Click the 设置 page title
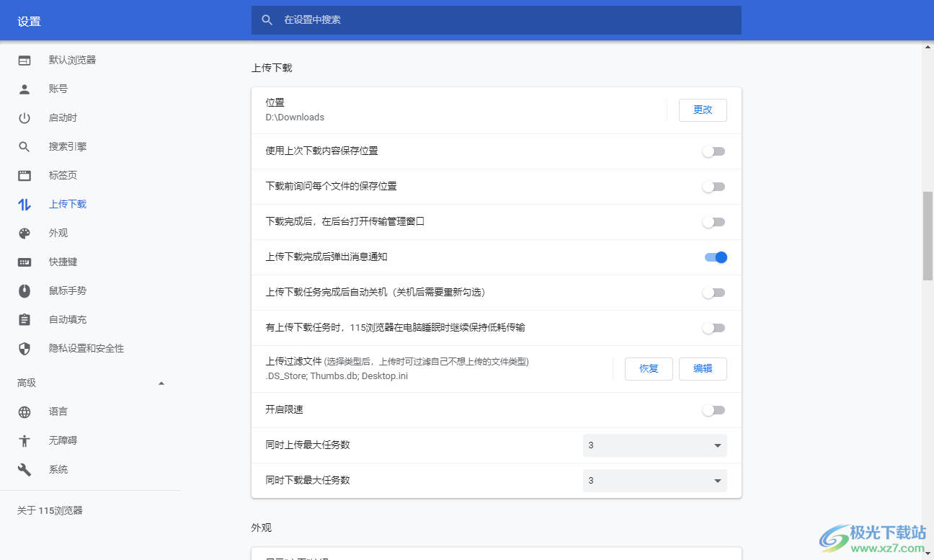Screen dimensions: 934x560 tap(29, 22)
